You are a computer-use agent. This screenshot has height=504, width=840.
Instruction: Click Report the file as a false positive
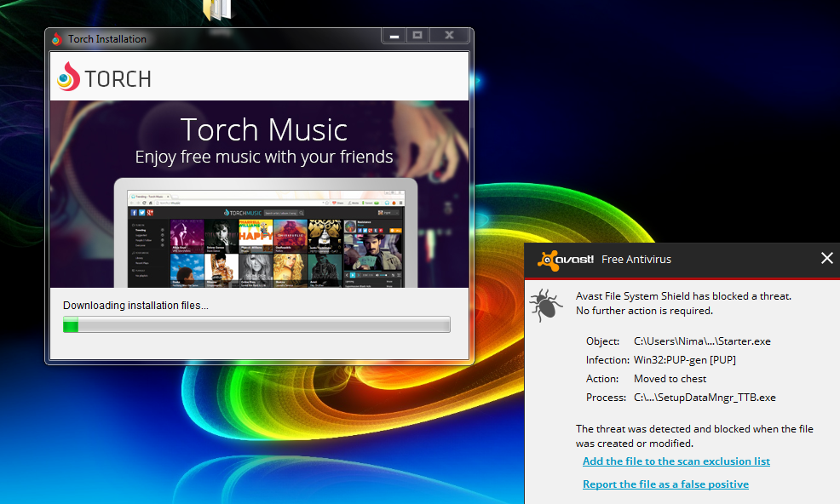[x=665, y=484]
